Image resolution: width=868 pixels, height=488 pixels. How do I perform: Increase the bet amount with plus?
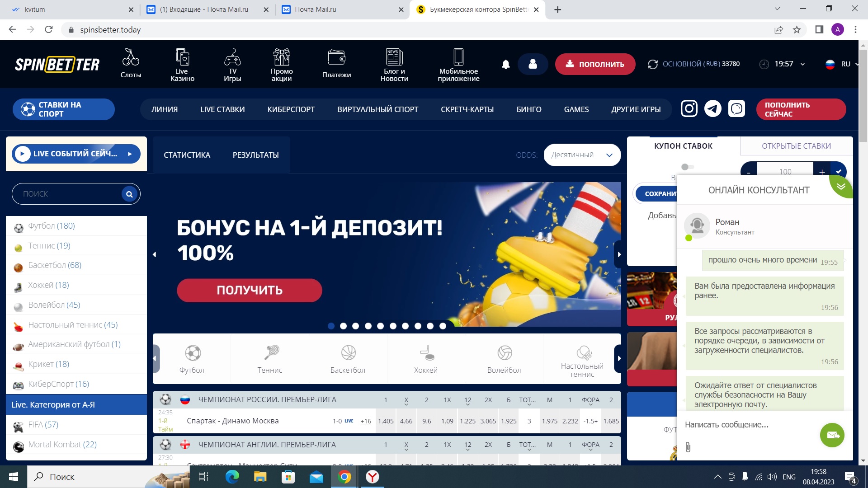822,172
